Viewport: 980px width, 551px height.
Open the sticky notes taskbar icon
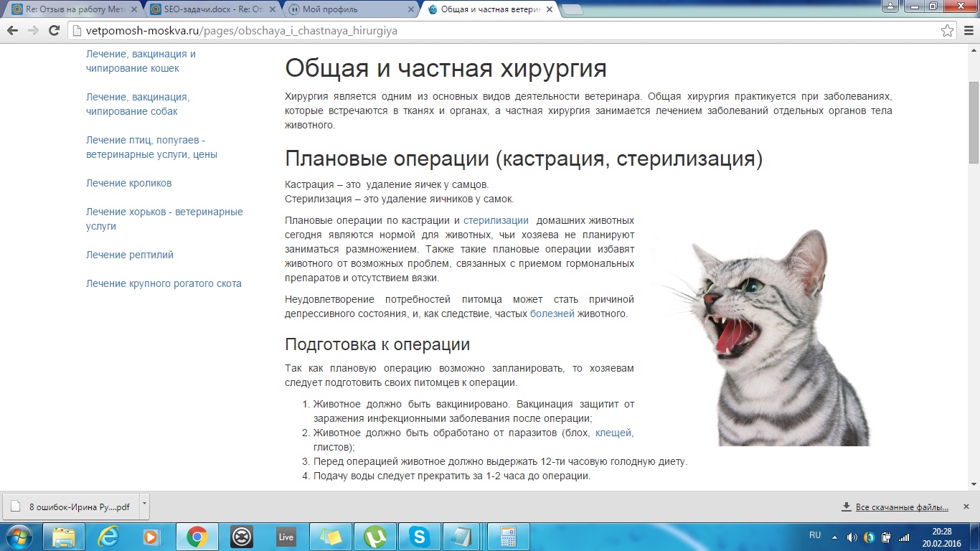(x=330, y=537)
